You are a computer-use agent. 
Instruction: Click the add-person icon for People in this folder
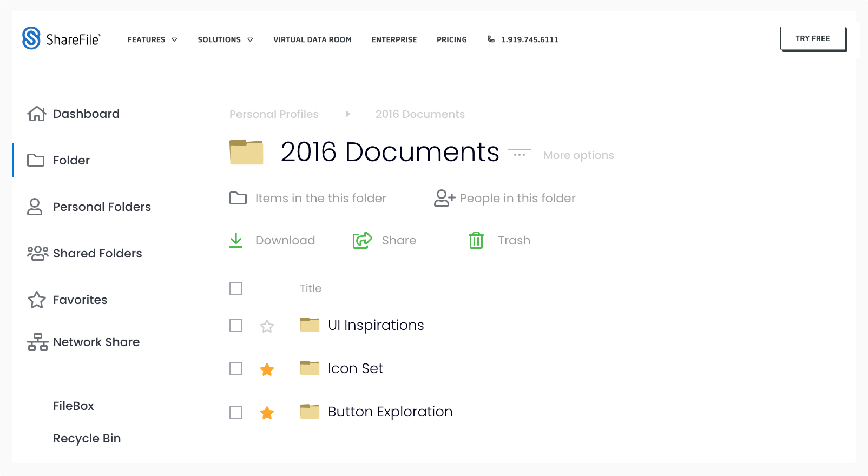(444, 198)
